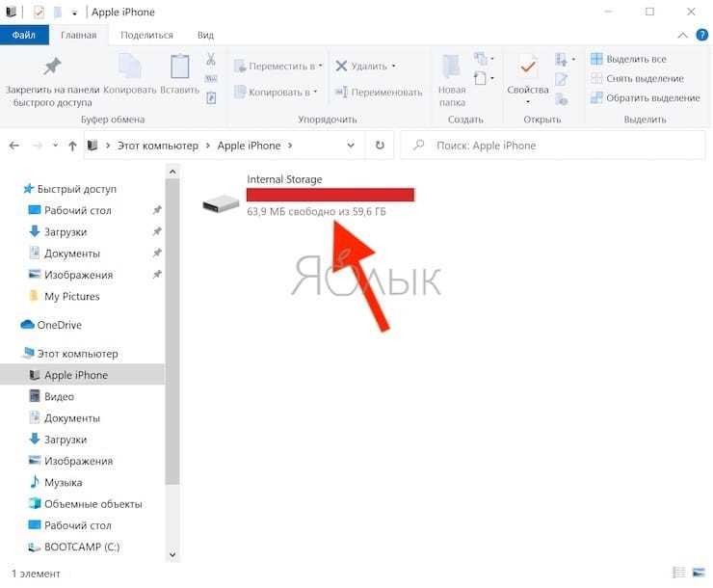
Task: Click Обратить выделение (Invert selection)
Action: (x=645, y=97)
